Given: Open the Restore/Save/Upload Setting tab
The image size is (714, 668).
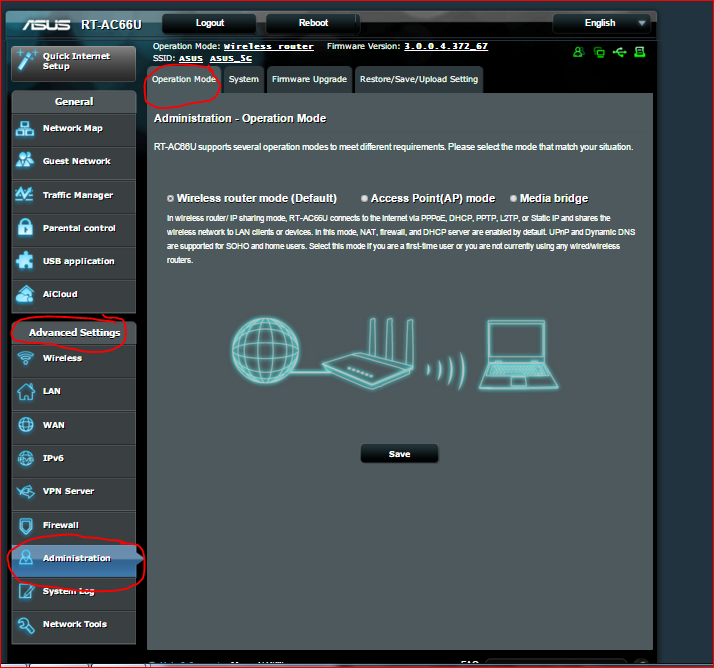Looking at the screenshot, I should [x=419, y=80].
